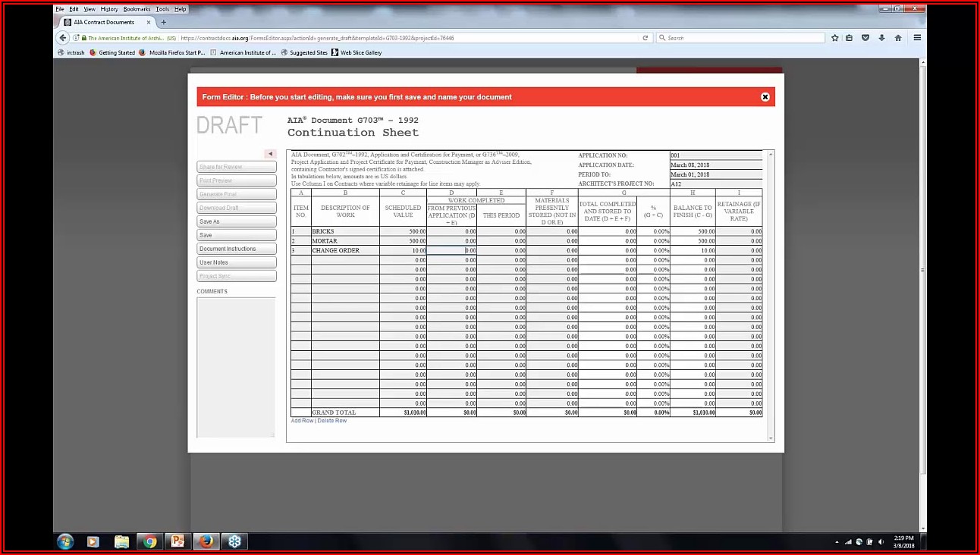The height and width of the screenshot is (555, 980).
Task: Click the grayed Share for Review button
Action: click(x=236, y=167)
